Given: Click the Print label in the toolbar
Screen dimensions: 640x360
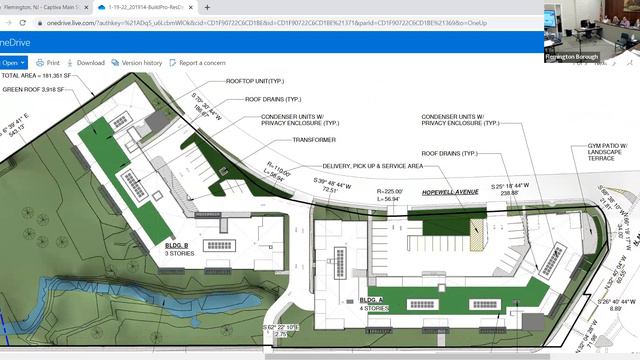Looking at the screenshot, I should (53, 63).
